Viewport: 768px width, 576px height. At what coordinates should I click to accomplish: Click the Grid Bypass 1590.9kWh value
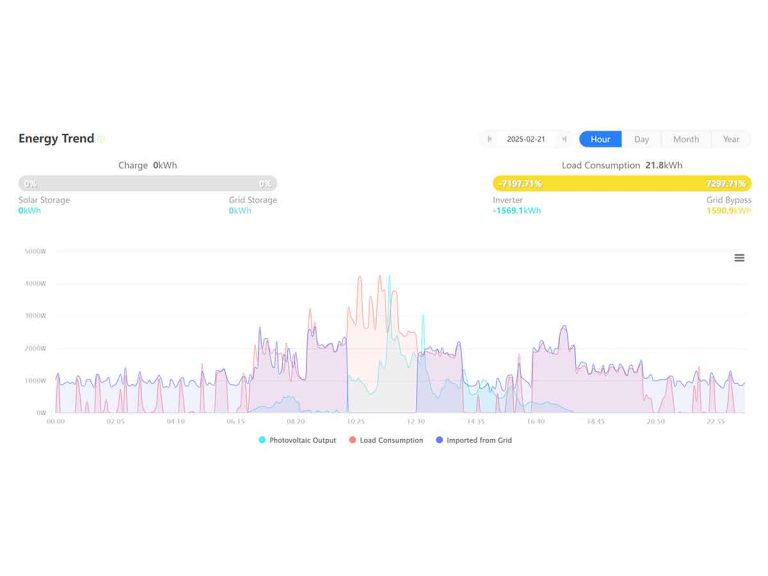[x=728, y=211]
